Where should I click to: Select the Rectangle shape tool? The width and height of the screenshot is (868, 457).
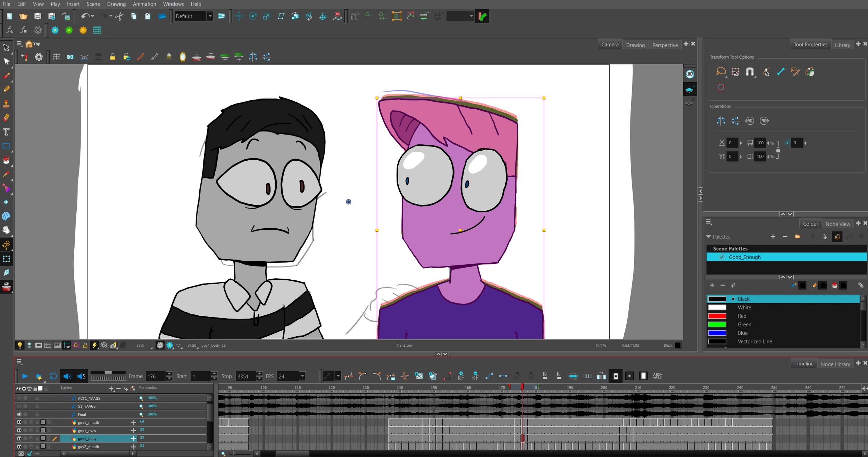[x=6, y=146]
